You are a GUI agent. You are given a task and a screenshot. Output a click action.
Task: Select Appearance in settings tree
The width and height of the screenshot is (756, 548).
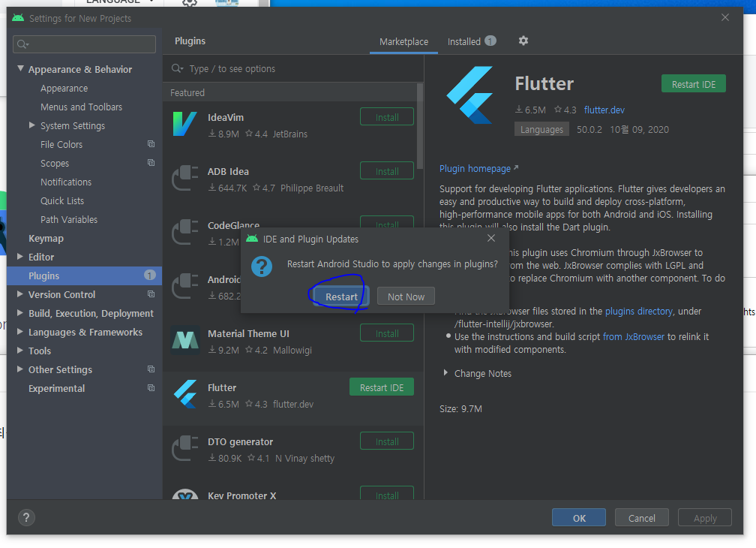click(64, 89)
